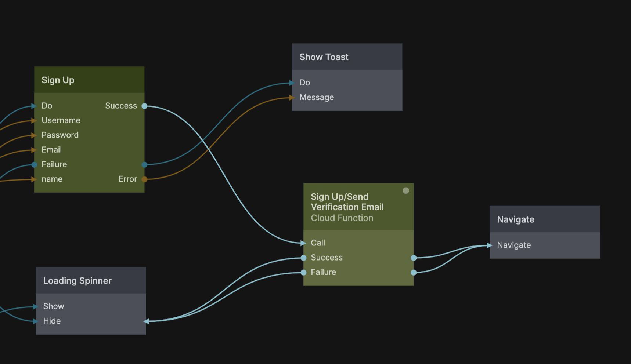The width and height of the screenshot is (631, 364).
Task: Click the Success output port on Cloud Function
Action: [x=414, y=258]
